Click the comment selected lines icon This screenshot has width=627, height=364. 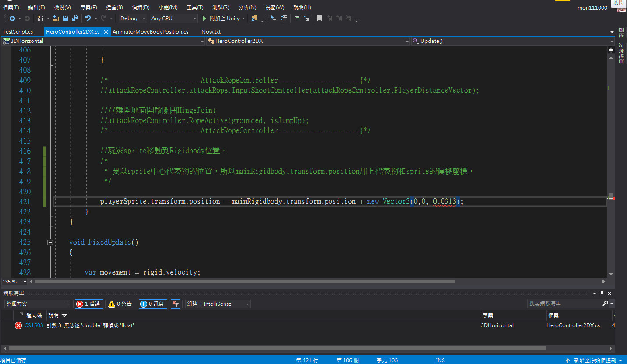[296, 18]
